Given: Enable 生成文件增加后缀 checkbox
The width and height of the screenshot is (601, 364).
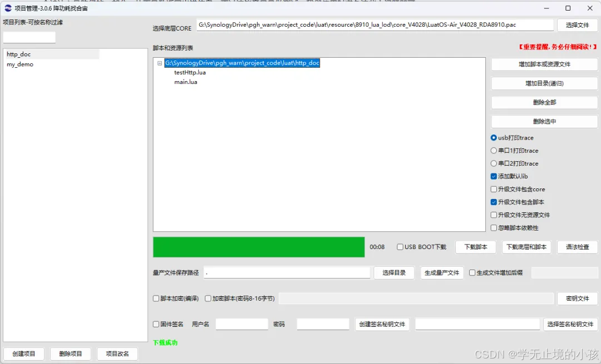Looking at the screenshot, I should tap(472, 273).
